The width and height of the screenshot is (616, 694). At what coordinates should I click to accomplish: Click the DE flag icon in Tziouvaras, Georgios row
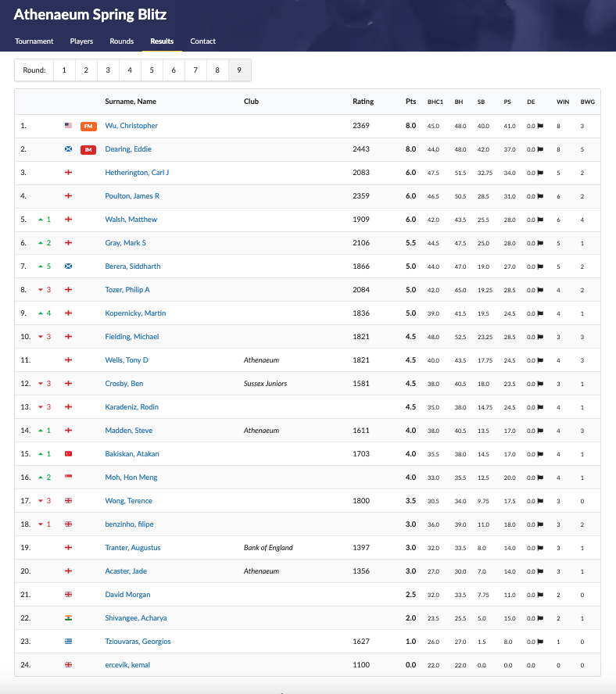pos(540,642)
